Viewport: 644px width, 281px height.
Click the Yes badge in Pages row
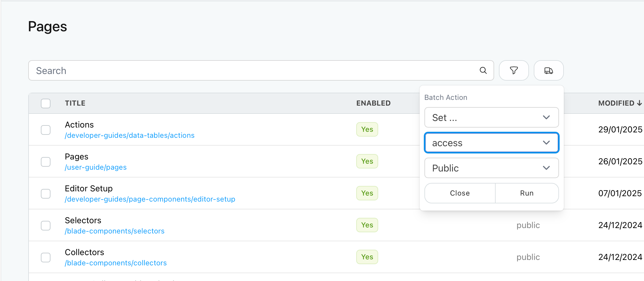click(367, 161)
